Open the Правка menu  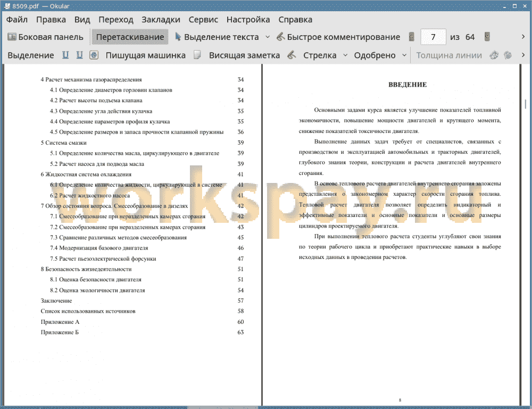51,20
